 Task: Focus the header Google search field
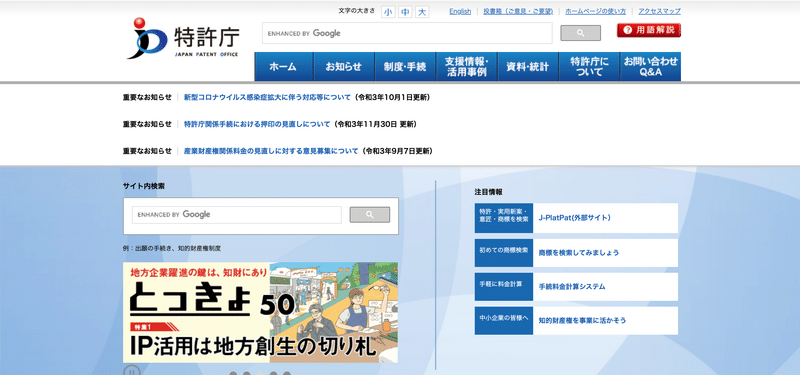point(407,33)
